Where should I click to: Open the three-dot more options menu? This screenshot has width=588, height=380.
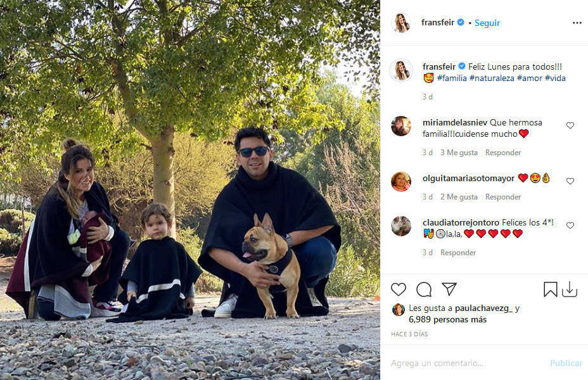[577, 23]
